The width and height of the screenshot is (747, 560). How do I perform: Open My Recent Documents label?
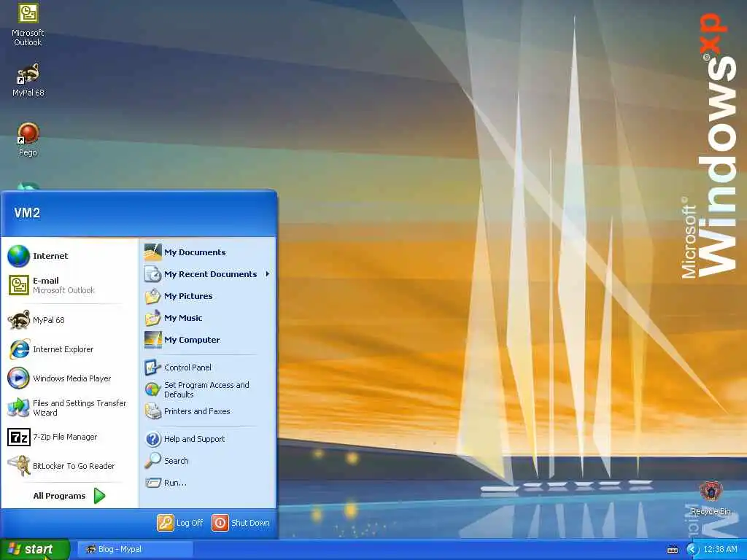pyautogui.click(x=211, y=274)
